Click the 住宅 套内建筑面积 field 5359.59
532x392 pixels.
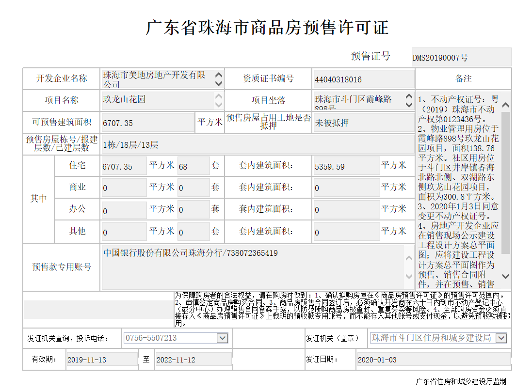tap(346, 166)
